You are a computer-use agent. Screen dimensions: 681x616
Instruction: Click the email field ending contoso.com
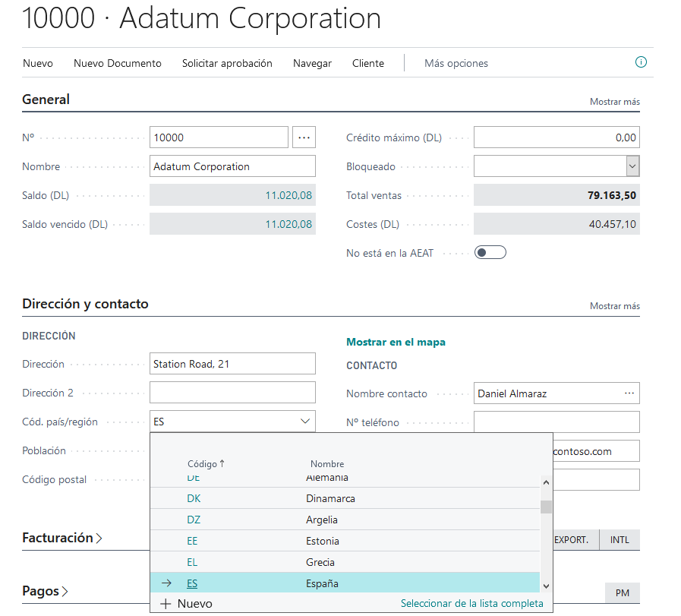click(596, 451)
